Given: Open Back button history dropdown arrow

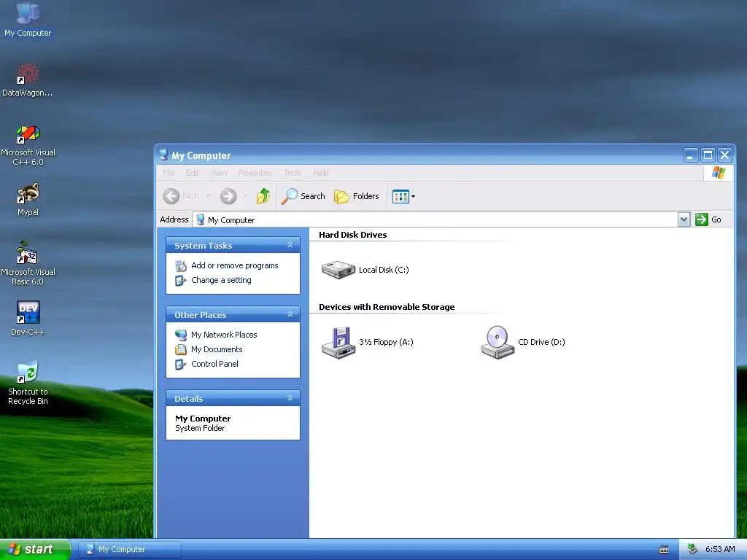Looking at the screenshot, I should [x=208, y=196].
